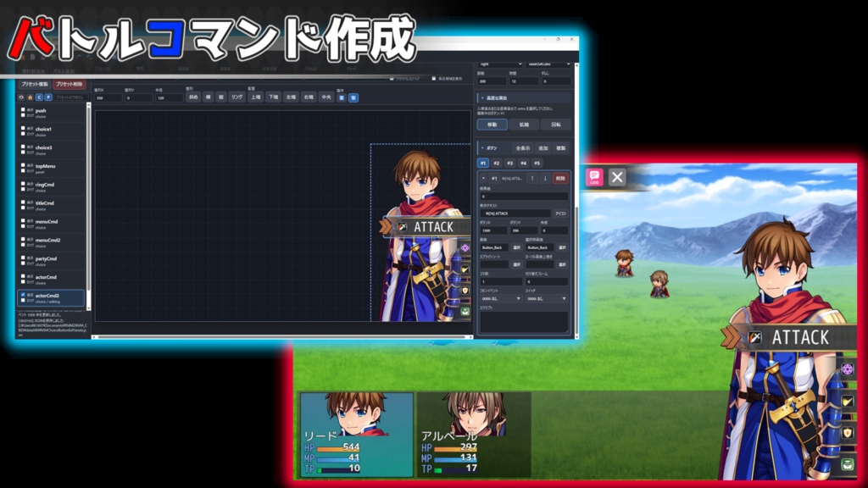
Task: Click the eye icon above the preset list
Action: coord(21,97)
